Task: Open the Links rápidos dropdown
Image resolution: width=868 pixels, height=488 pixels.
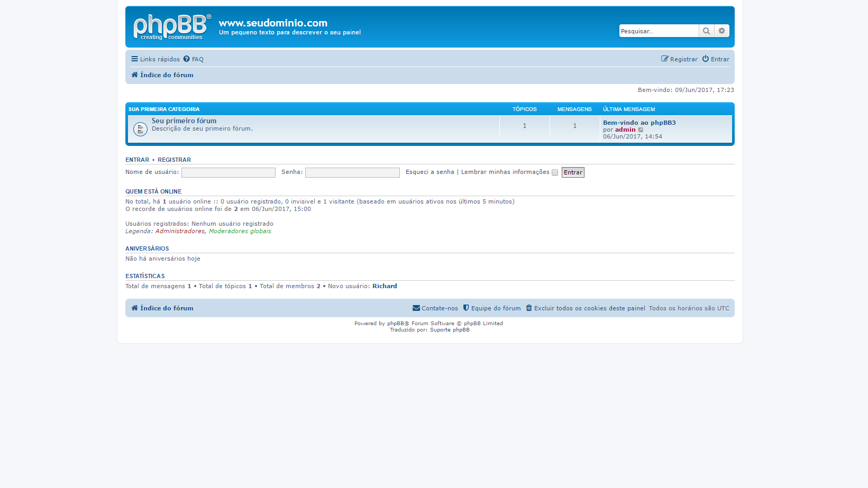Action: (x=156, y=59)
